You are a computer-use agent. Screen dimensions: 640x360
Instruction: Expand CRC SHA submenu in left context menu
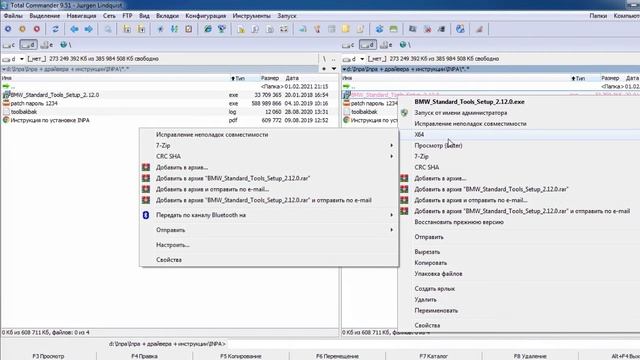[x=391, y=156]
